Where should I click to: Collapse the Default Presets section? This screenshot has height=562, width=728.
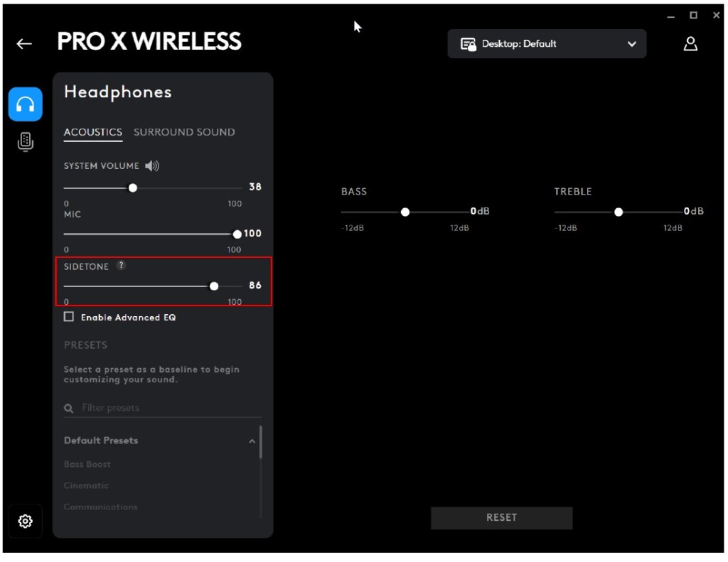(252, 441)
